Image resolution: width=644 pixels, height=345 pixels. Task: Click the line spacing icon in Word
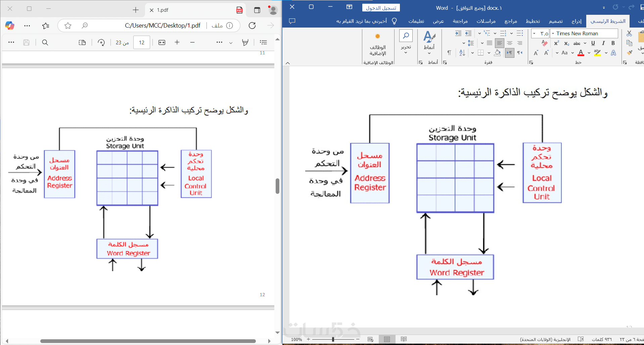point(471,43)
